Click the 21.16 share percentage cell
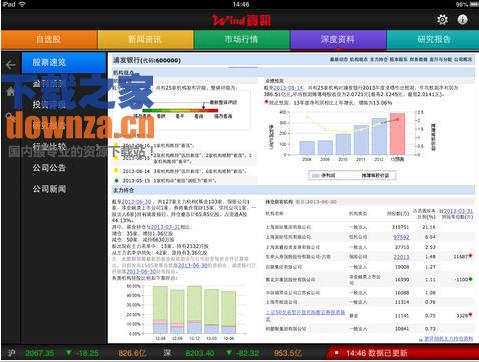 429,227
